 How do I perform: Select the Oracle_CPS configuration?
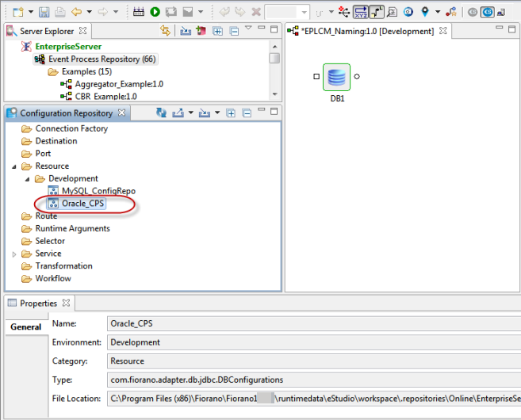[x=82, y=203]
